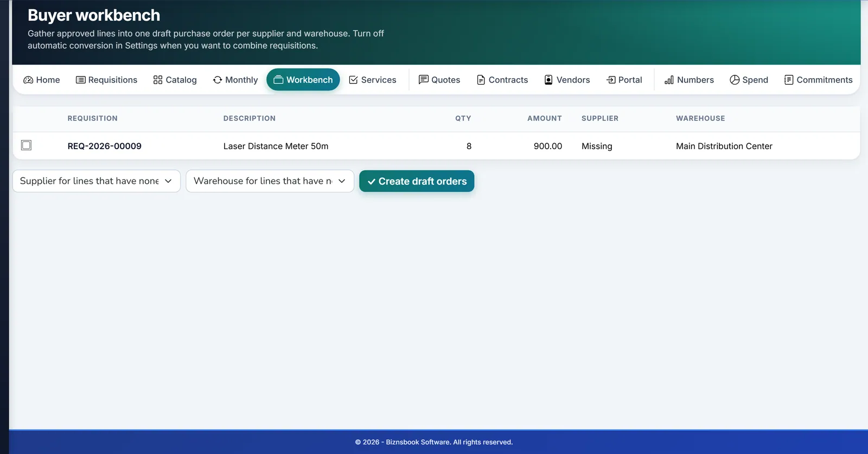Click Create draft orders button
The image size is (868, 454).
[x=417, y=181]
